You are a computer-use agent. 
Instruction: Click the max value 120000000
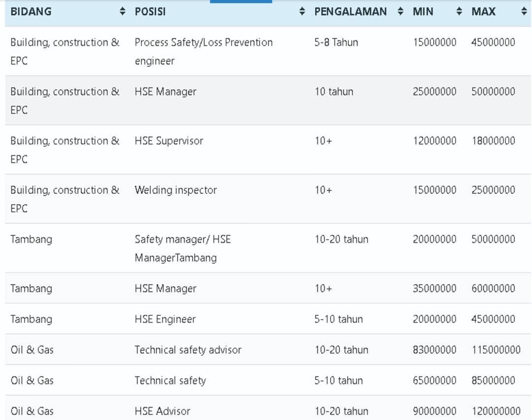(x=496, y=411)
